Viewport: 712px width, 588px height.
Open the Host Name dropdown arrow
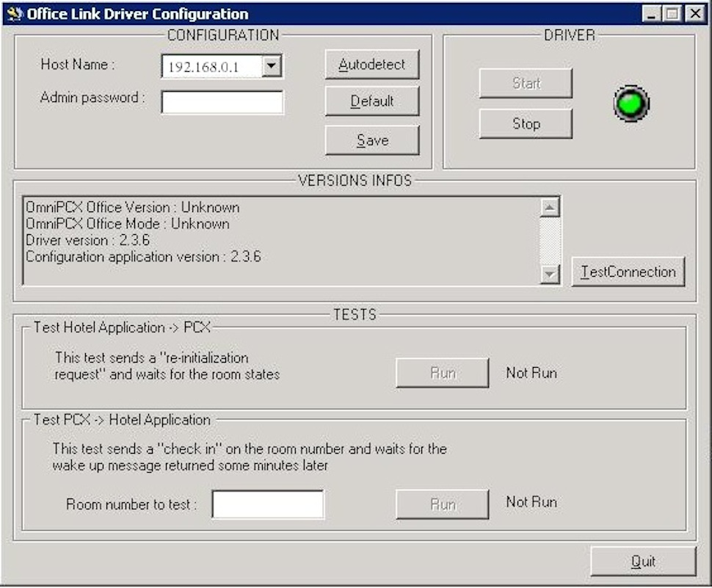[x=272, y=66]
